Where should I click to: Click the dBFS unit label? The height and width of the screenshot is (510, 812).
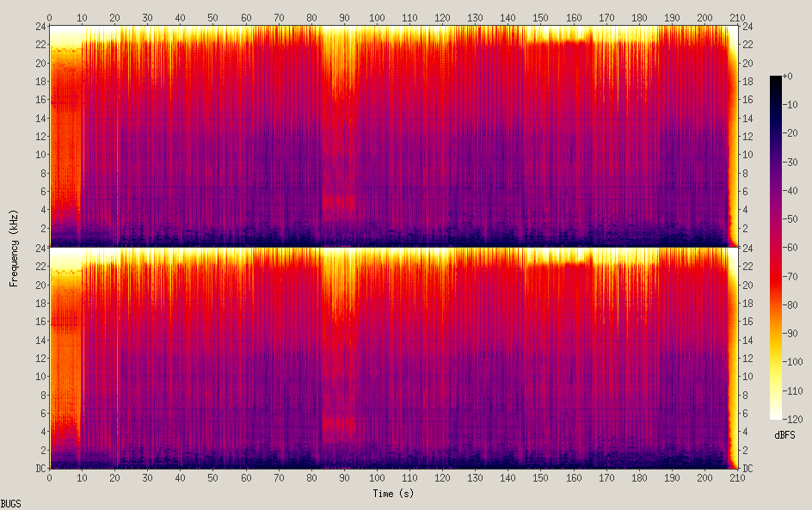(x=784, y=435)
